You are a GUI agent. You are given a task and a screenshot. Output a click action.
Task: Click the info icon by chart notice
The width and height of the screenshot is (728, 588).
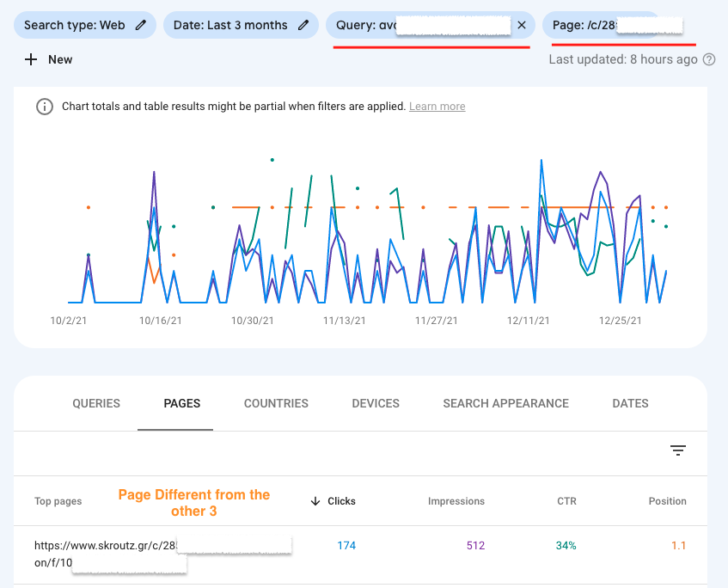[x=45, y=107]
